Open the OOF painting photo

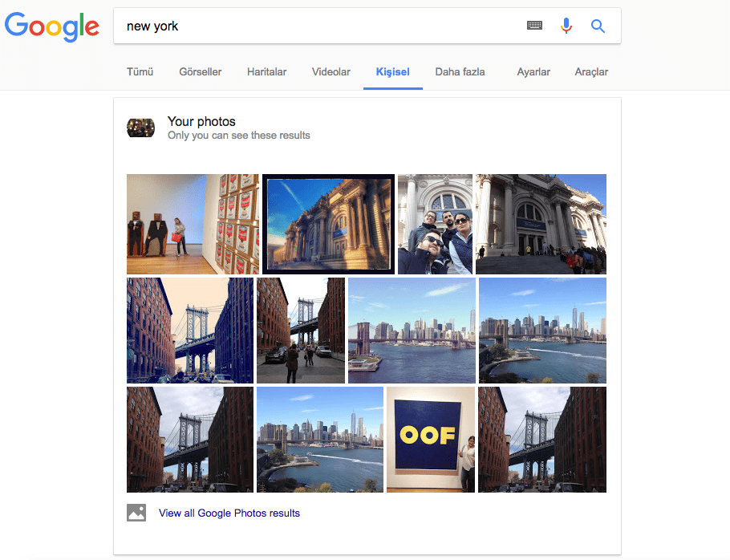tap(431, 439)
